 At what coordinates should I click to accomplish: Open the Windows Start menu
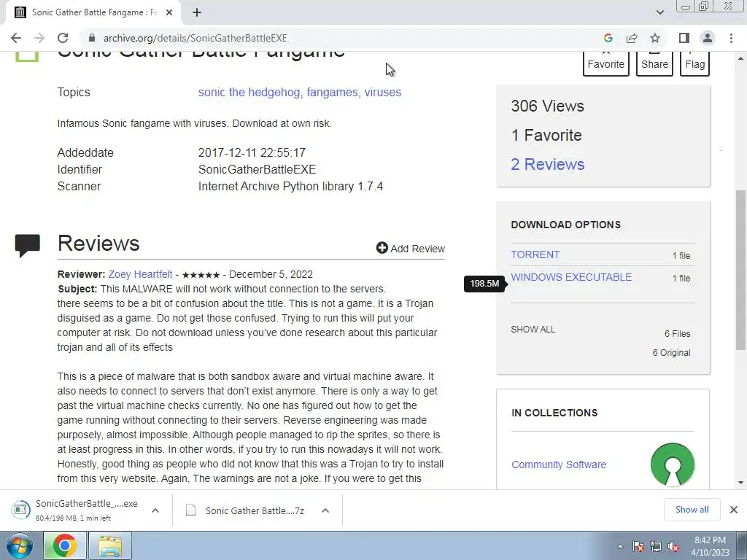pyautogui.click(x=20, y=545)
